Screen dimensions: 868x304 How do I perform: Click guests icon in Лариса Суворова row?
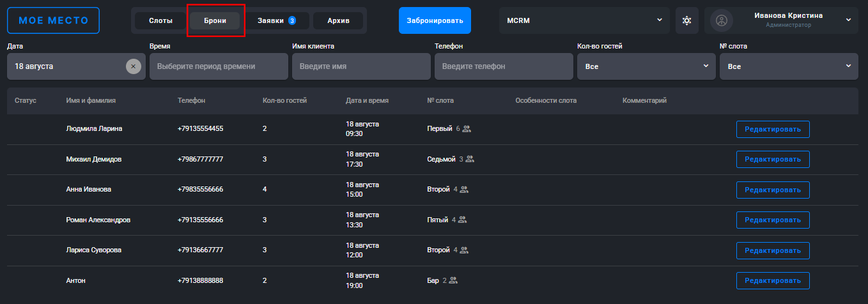click(x=464, y=250)
